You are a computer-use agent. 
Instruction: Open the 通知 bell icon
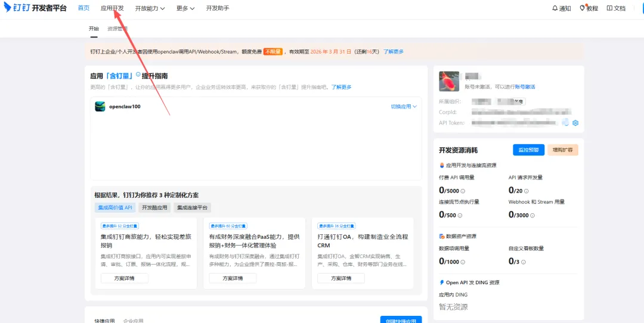pos(555,8)
